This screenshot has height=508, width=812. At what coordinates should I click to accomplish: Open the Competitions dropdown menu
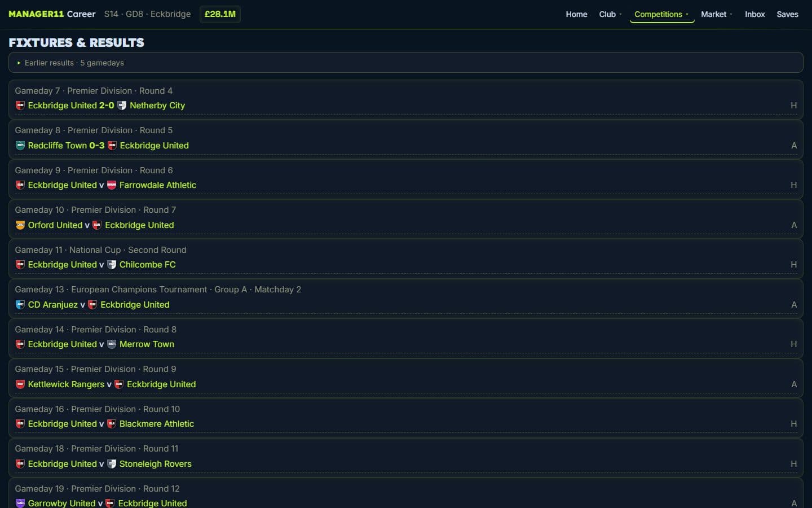coord(661,14)
